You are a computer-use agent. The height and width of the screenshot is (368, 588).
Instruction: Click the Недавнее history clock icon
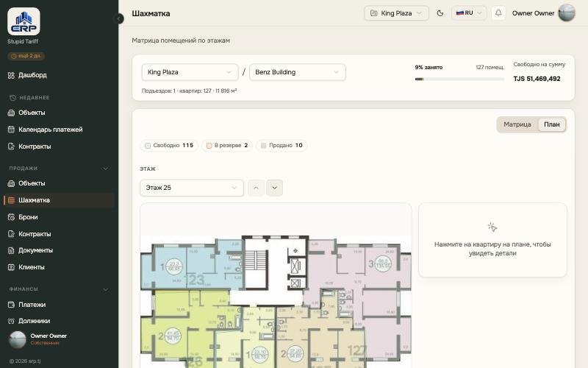[12, 98]
